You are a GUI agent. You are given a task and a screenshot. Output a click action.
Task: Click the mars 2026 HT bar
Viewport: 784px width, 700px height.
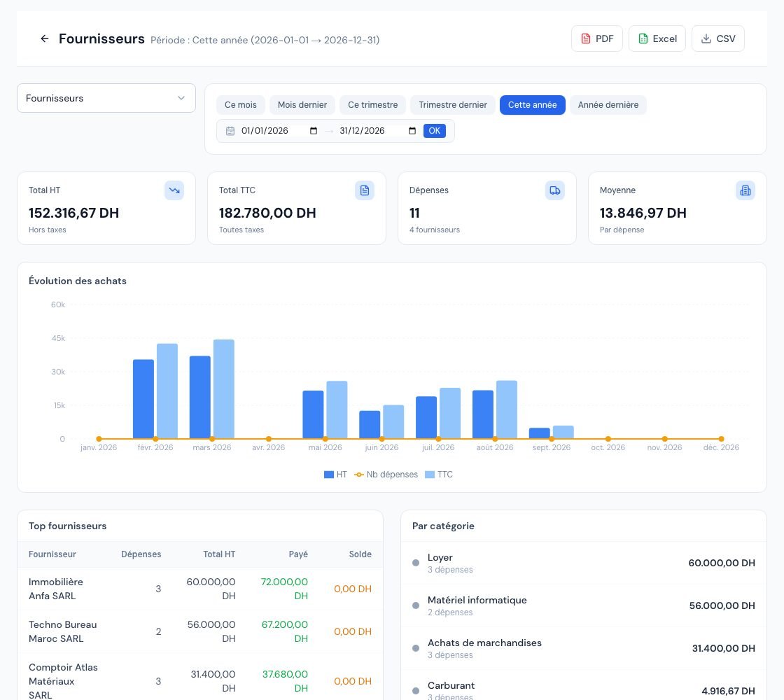(200, 398)
